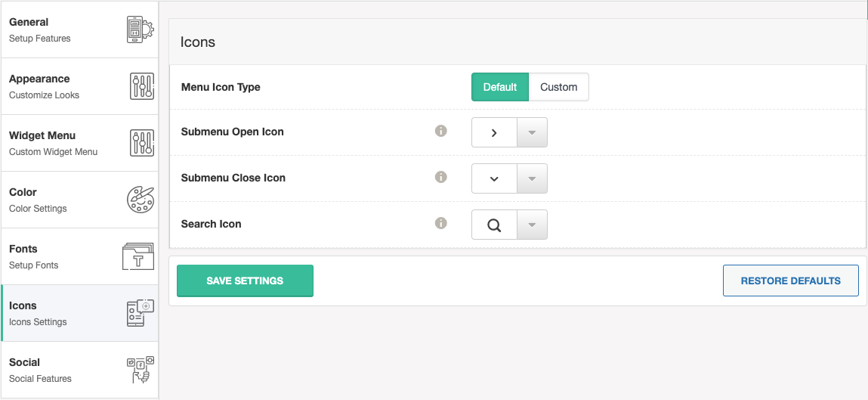The image size is (868, 400).
Task: Click the magnifier preview in Search Icon picker
Action: 494,225
